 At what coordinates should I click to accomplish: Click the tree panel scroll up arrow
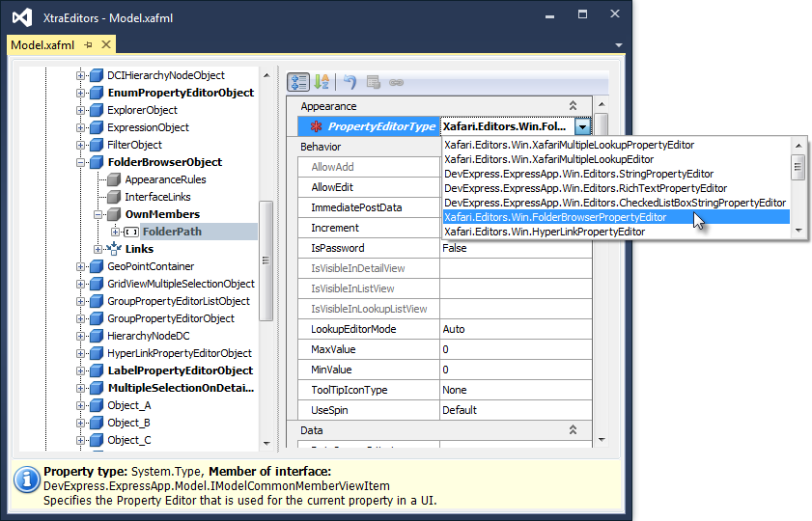pyautogui.click(x=266, y=75)
